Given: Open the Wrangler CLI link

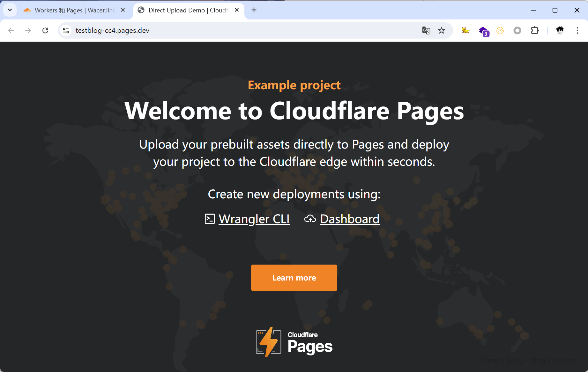Looking at the screenshot, I should 254,219.
